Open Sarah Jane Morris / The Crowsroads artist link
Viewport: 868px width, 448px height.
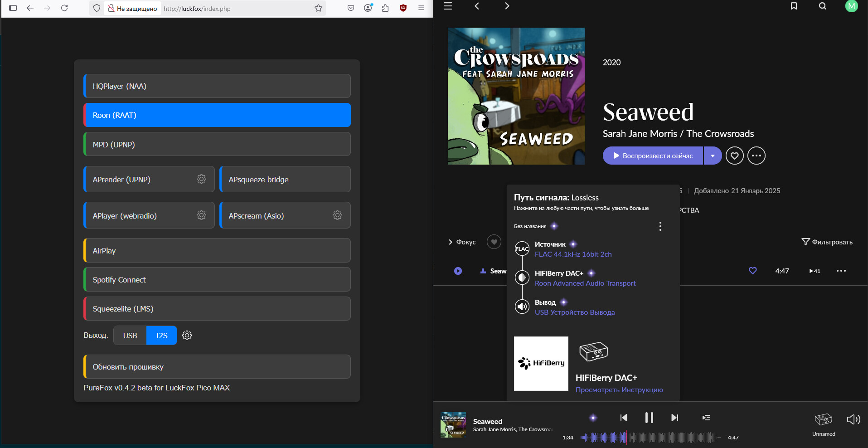(x=679, y=134)
